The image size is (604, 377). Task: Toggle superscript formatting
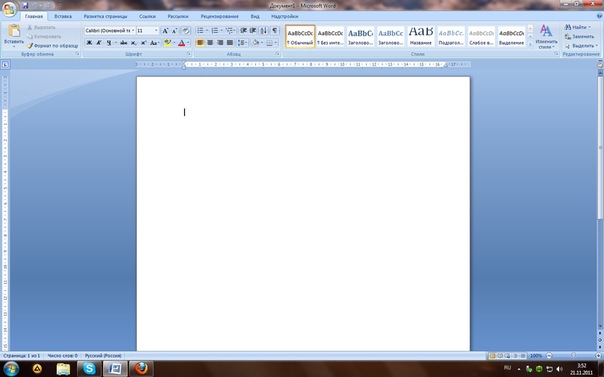[143, 43]
